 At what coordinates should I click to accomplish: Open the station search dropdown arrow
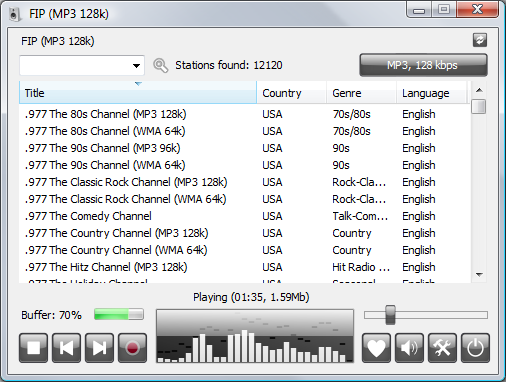click(x=136, y=65)
